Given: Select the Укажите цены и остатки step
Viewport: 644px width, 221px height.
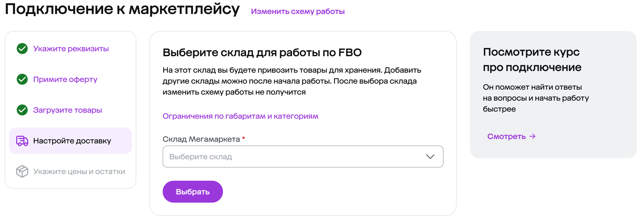Looking at the screenshot, I should point(79,172).
